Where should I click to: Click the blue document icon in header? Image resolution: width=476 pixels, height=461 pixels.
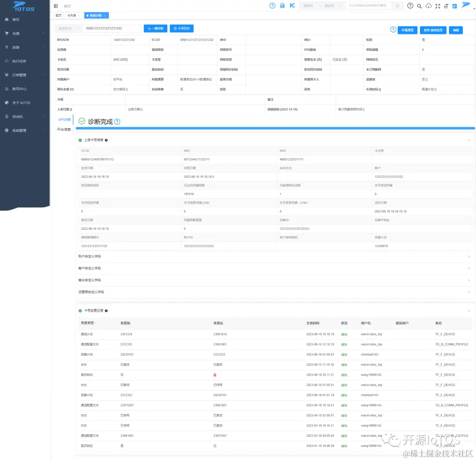[283, 5]
